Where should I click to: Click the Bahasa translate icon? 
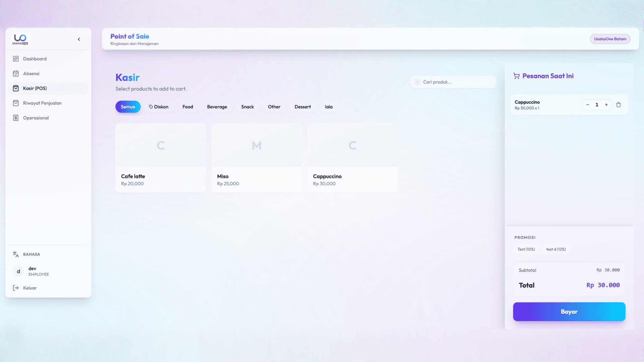pos(16,254)
